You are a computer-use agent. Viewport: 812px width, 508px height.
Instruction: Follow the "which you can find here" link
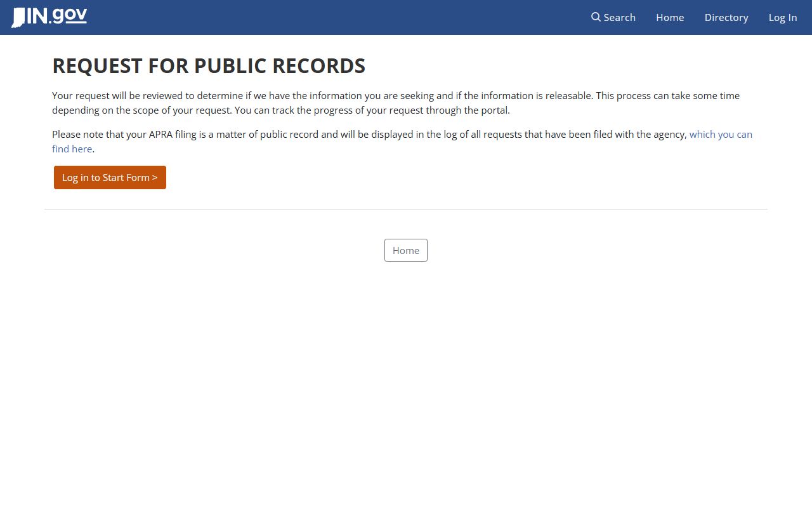[x=721, y=135]
